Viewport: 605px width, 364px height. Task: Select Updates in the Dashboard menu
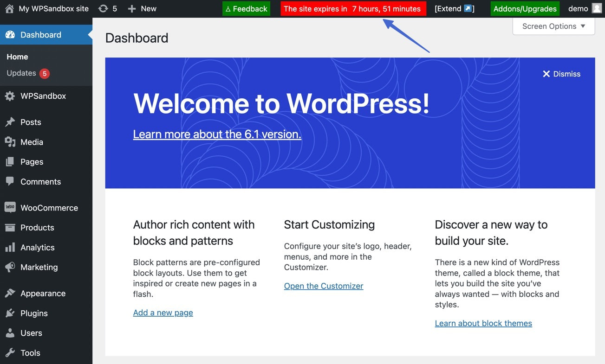tap(22, 73)
